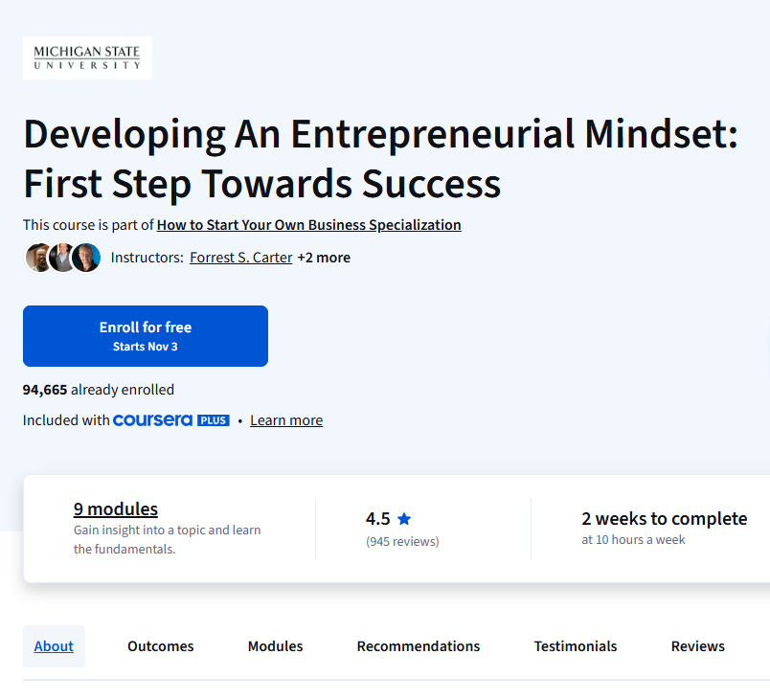Click the middle instructor avatar photo
This screenshot has width=770, height=700.
[x=62, y=258]
